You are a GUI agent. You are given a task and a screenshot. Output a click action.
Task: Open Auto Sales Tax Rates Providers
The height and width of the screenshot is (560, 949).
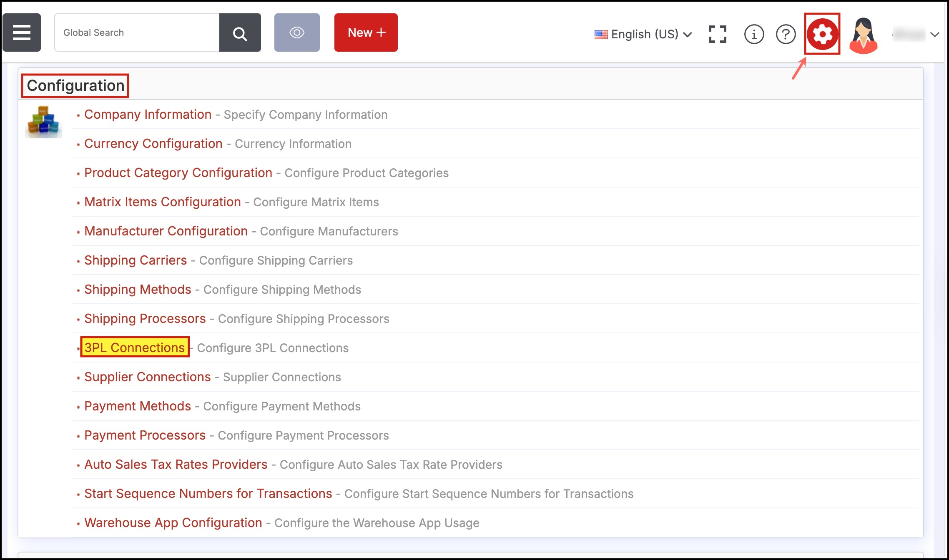[176, 464]
